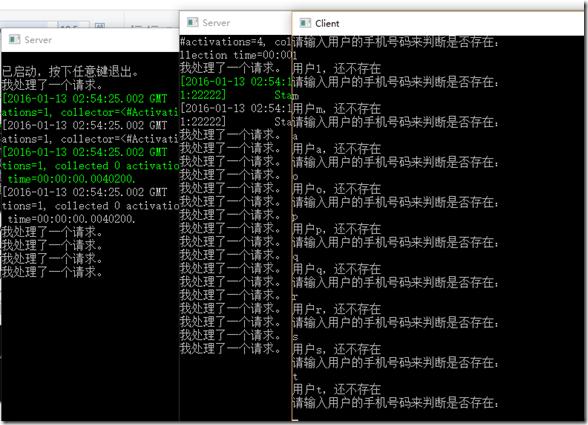
Task: Click green '1:22222]' line in middle Server
Action: (203, 95)
